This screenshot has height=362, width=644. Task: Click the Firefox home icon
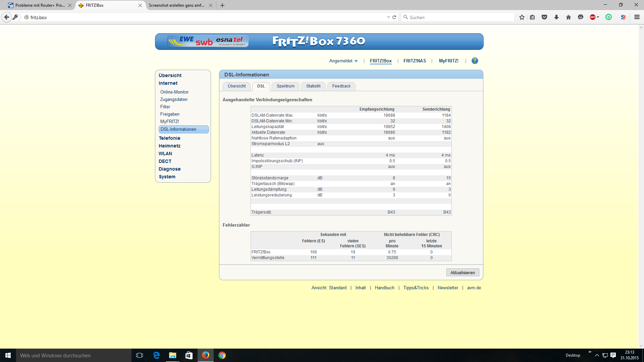(x=569, y=17)
